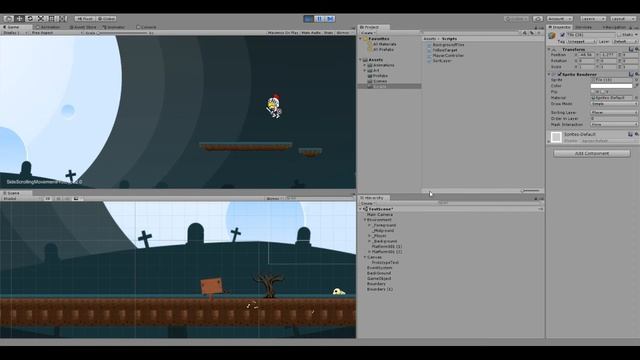Adjust the Project icon size slider
Image resolution: width=640 pixels, height=360 pixels.
pos(531,191)
